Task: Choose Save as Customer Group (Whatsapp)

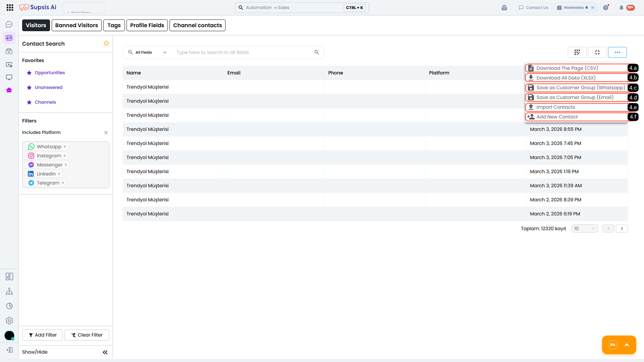Action: pyautogui.click(x=576, y=88)
